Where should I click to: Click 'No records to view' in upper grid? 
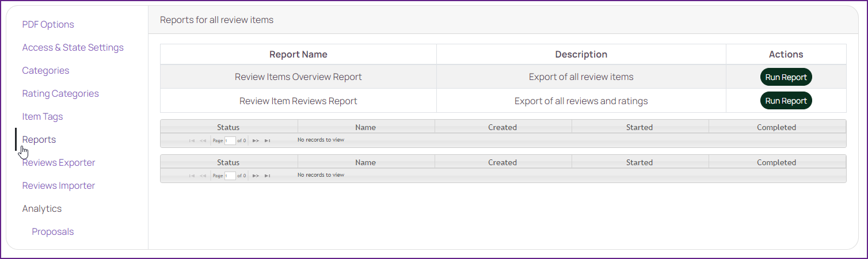tap(321, 139)
